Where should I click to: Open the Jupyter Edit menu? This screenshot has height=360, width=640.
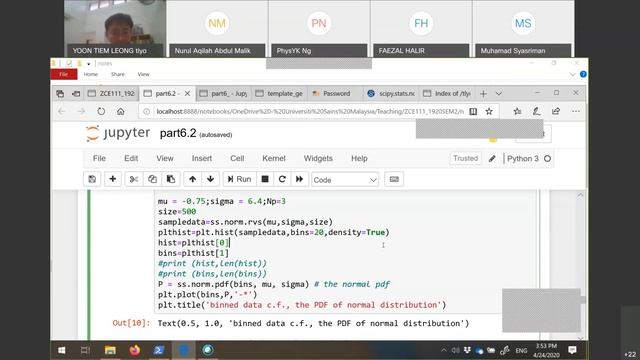[131, 158]
